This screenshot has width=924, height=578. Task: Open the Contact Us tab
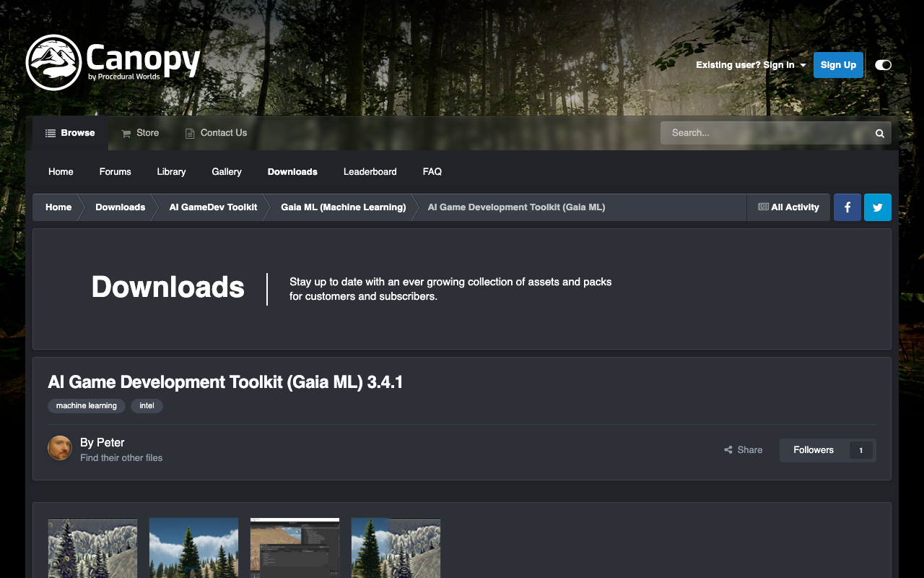[216, 133]
